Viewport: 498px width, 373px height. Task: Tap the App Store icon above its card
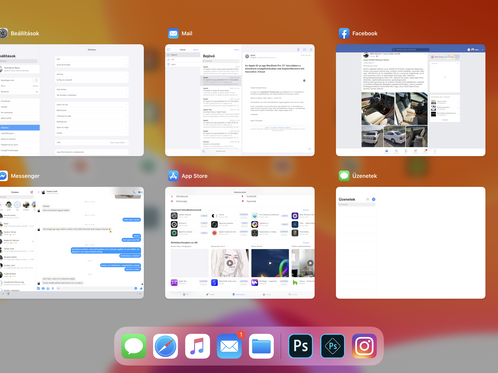point(173,176)
